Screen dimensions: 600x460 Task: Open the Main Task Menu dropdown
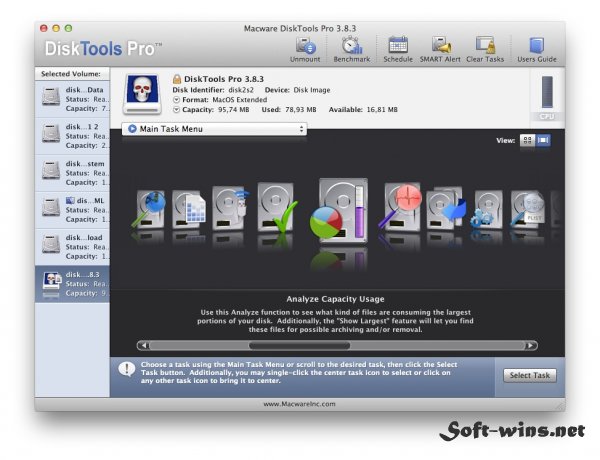coord(214,129)
